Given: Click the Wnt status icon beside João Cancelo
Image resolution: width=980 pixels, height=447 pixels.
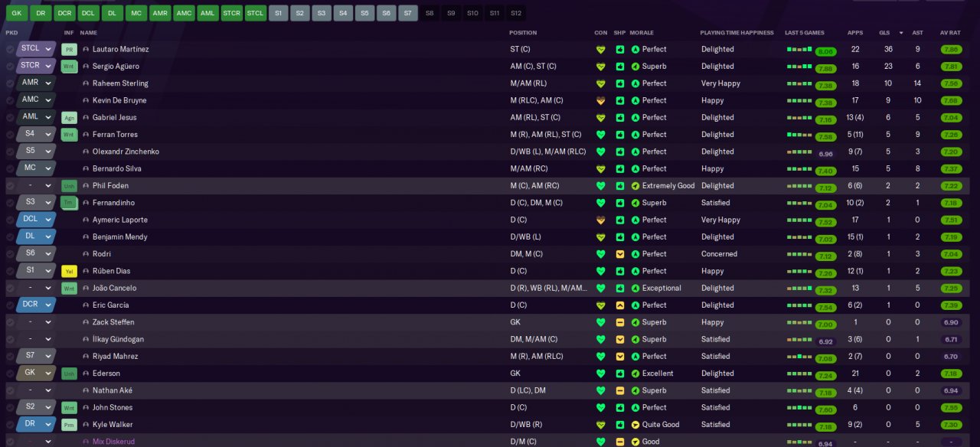Looking at the screenshot, I should [69, 289].
